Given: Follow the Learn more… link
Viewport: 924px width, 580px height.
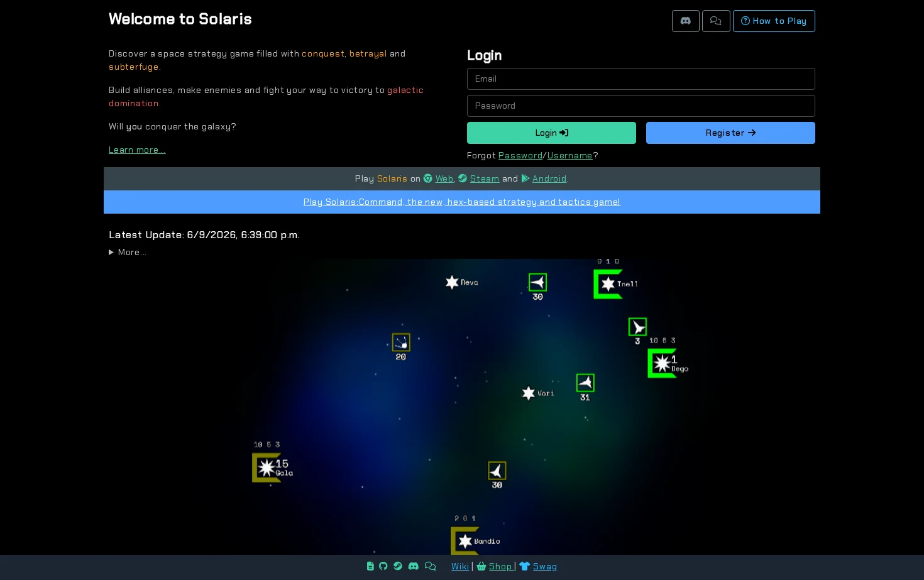Looking at the screenshot, I should (137, 150).
